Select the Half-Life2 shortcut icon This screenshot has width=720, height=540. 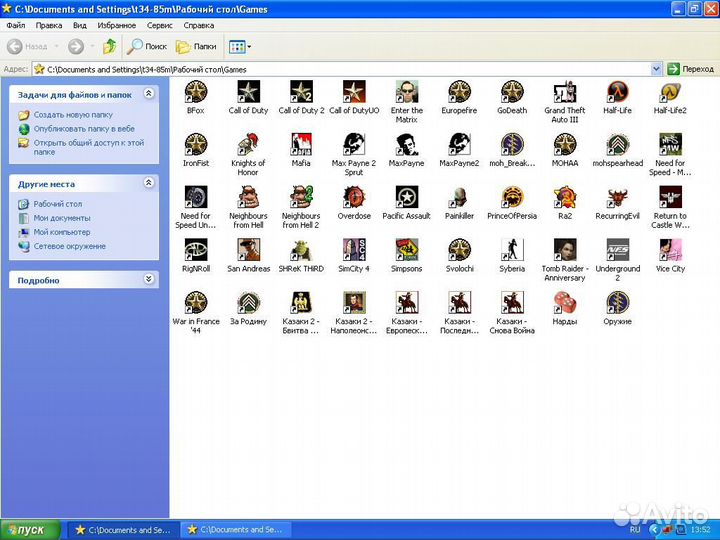(x=670, y=91)
